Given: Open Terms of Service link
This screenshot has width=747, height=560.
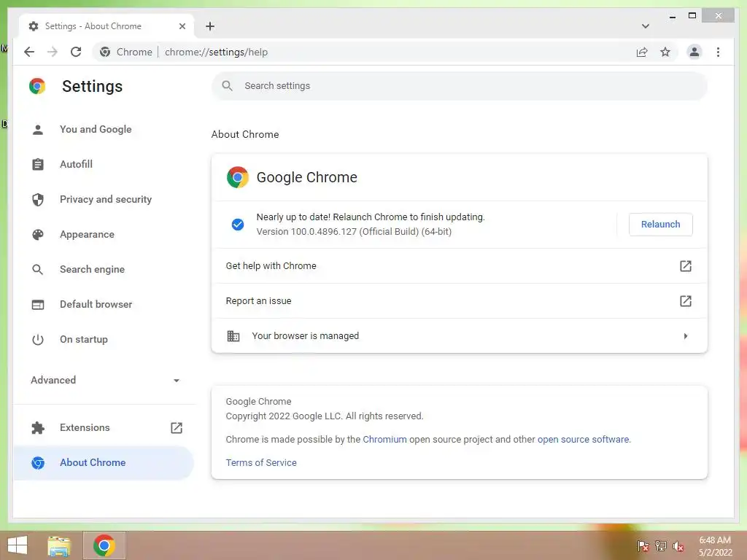Looking at the screenshot, I should [x=261, y=462].
